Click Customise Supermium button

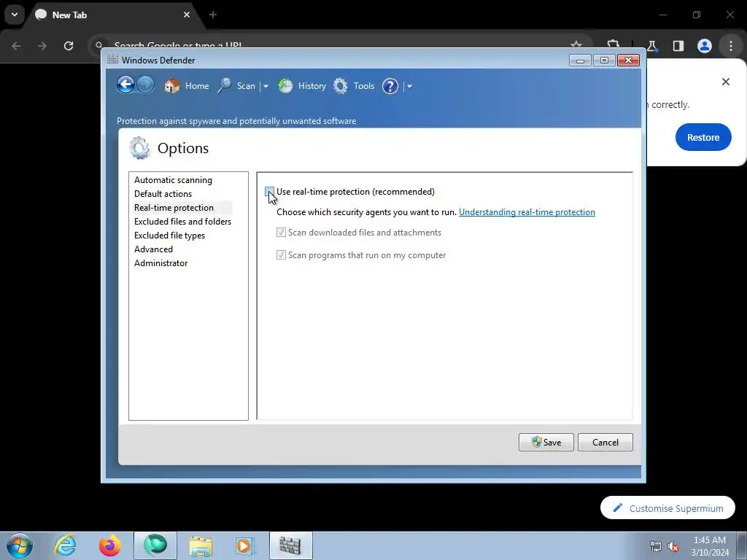tap(667, 508)
